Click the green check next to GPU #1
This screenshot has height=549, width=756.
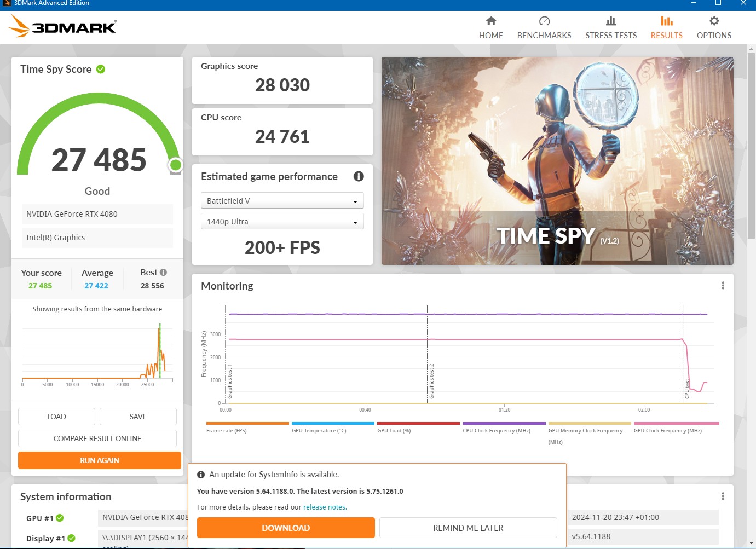(x=60, y=518)
